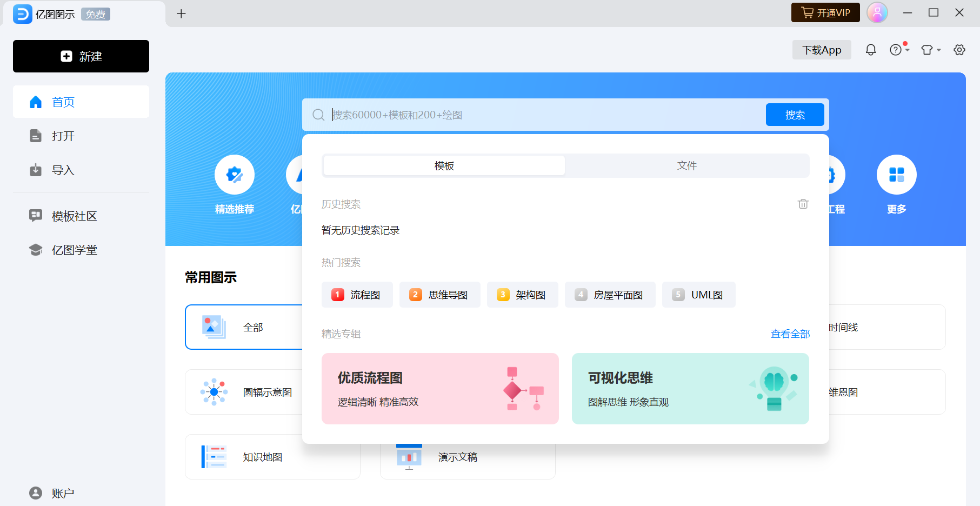
Task: Choose the 思维导图 hot search tag
Action: point(439,295)
